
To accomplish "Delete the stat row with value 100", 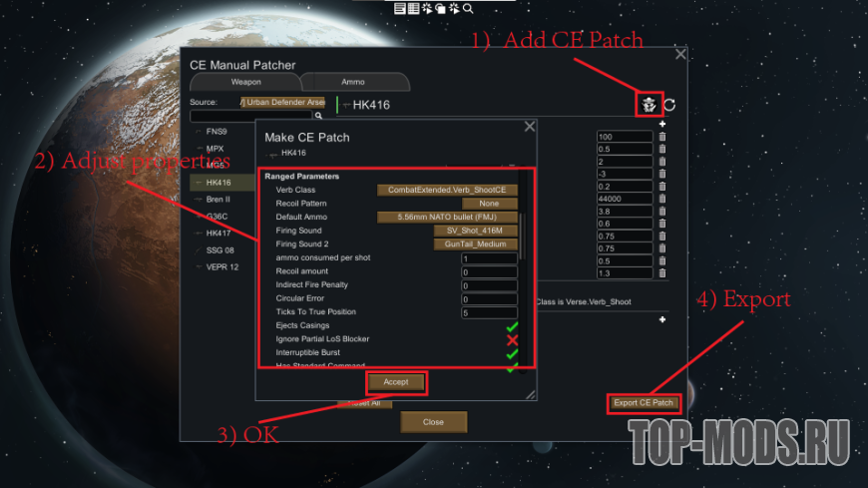I will [x=662, y=137].
